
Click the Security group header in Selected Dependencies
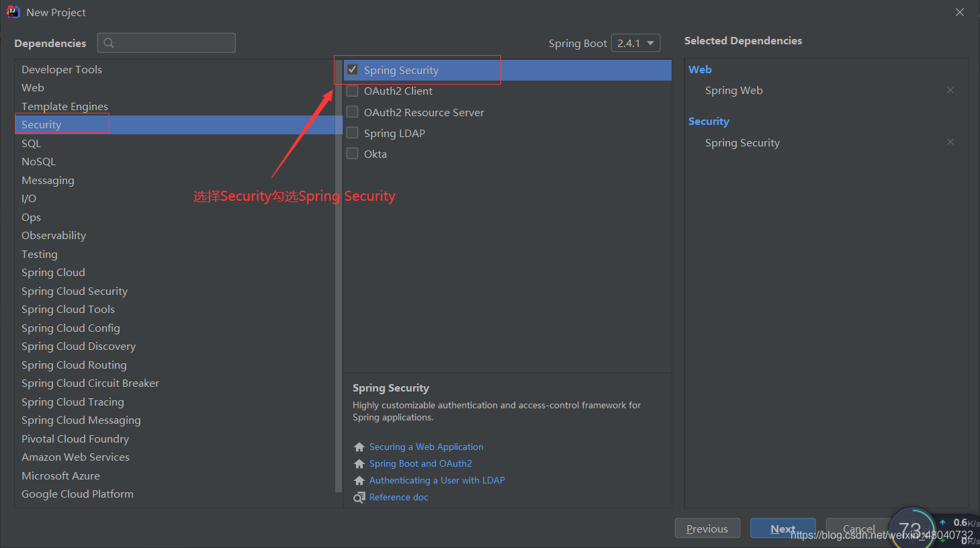pyautogui.click(x=709, y=121)
